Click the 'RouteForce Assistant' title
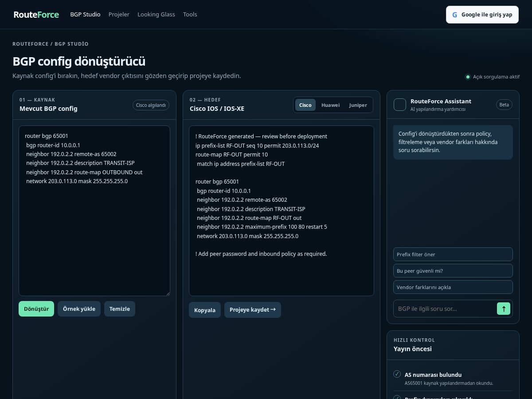This screenshot has height=399, width=532. (441, 102)
